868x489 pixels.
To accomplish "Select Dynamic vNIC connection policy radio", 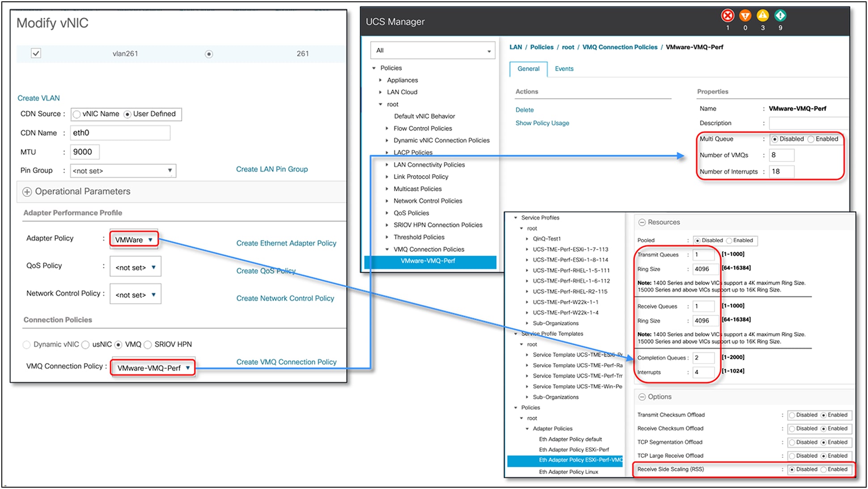I will coord(27,345).
